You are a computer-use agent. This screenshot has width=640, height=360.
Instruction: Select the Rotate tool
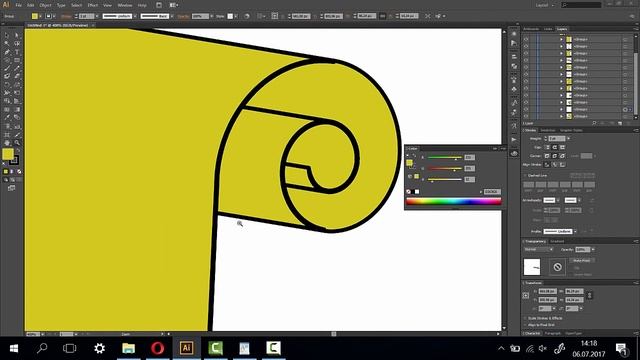[7, 85]
